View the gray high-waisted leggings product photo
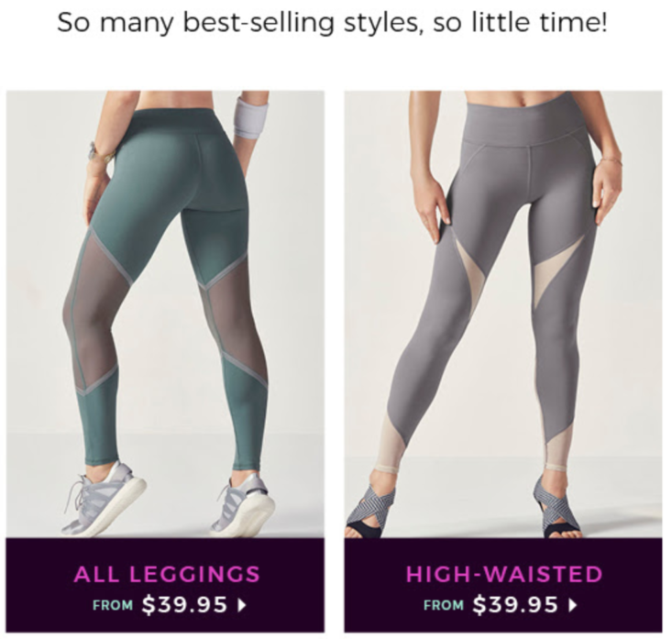The height and width of the screenshot is (639, 672). 503,314
